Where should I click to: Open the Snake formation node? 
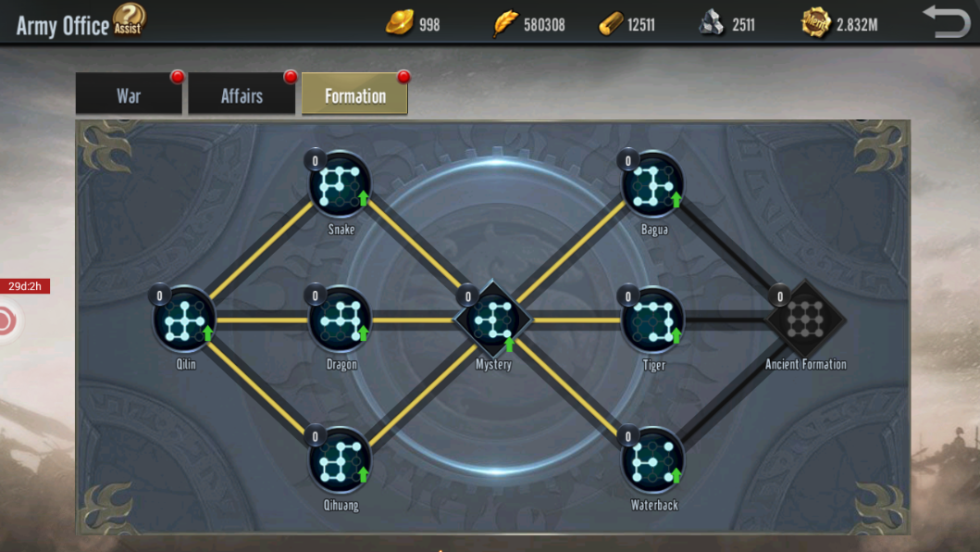coord(340,185)
